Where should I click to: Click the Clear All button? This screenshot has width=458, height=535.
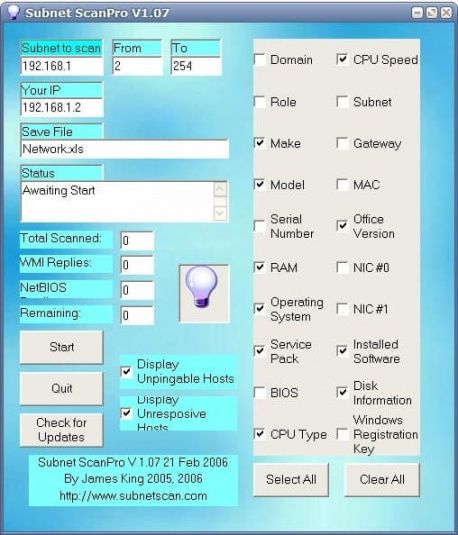(x=382, y=479)
